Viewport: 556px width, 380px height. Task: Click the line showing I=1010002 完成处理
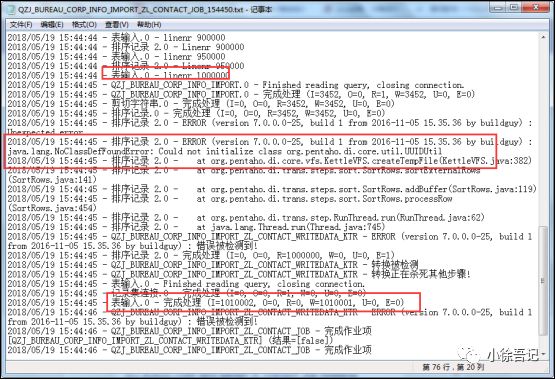(x=206, y=303)
